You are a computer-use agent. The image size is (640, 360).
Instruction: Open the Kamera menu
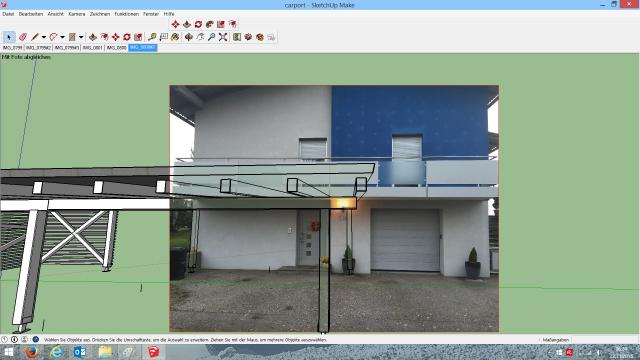pos(77,14)
